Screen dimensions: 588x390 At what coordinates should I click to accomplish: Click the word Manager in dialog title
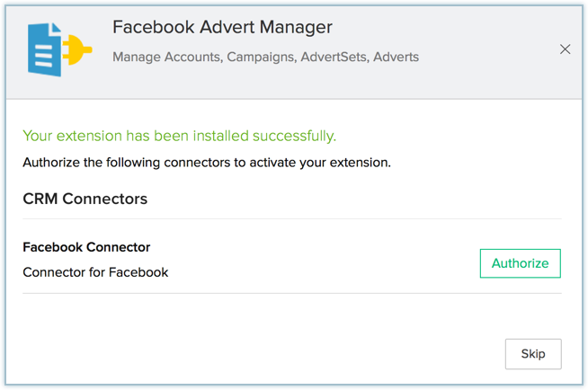pos(296,27)
